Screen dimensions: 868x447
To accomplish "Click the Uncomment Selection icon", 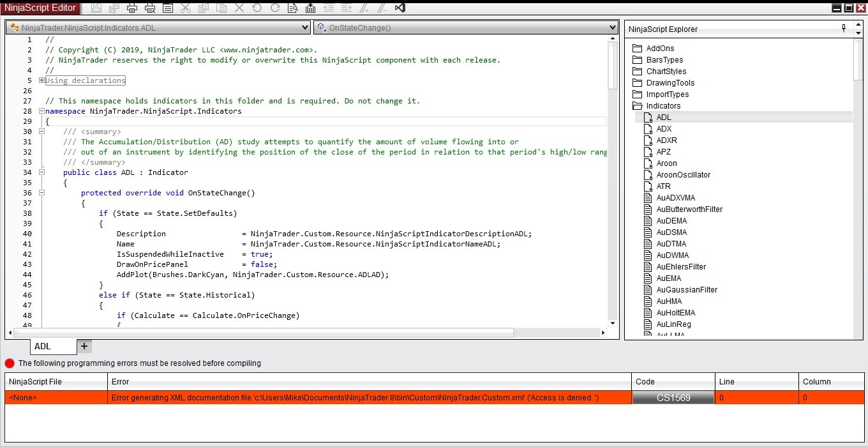I will pyautogui.click(x=382, y=8).
